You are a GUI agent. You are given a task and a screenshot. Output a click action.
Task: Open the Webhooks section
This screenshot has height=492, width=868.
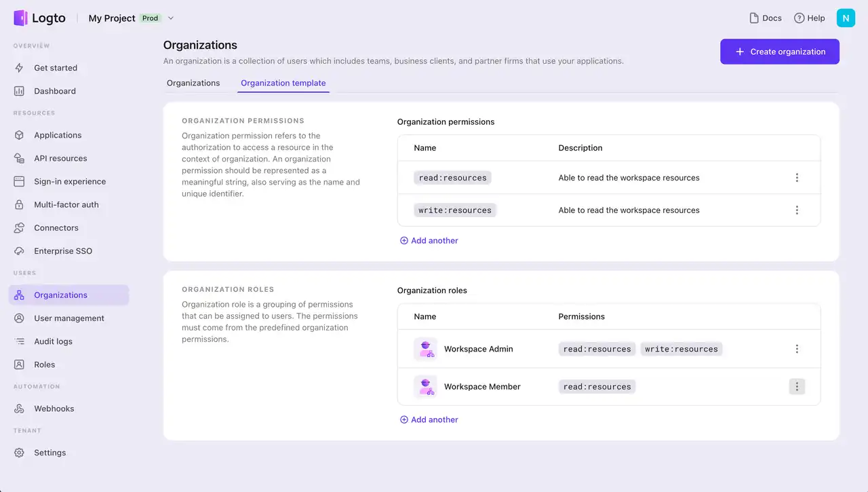pyautogui.click(x=55, y=408)
